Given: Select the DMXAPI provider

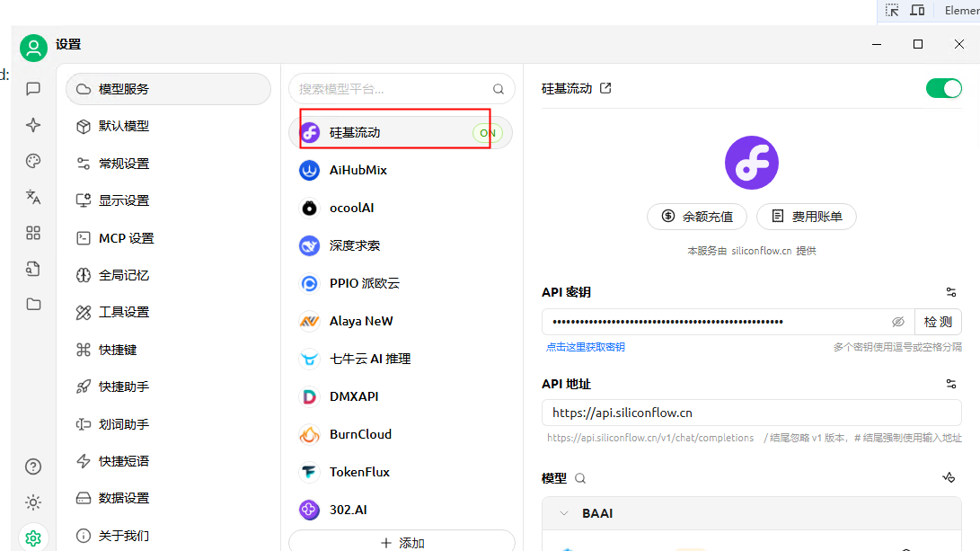Looking at the screenshot, I should [401, 396].
